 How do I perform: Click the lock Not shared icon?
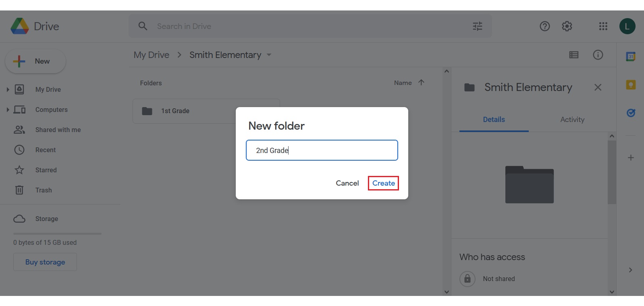coord(467,279)
